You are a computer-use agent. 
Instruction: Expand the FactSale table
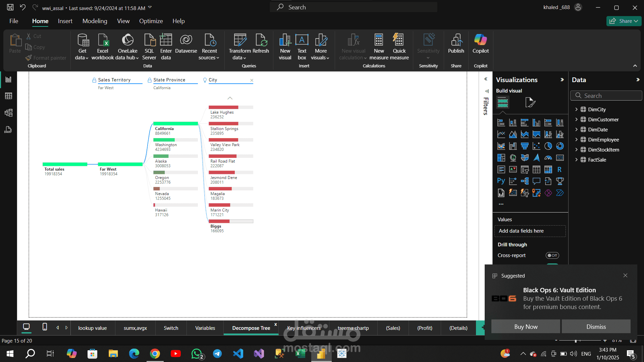tap(576, 160)
